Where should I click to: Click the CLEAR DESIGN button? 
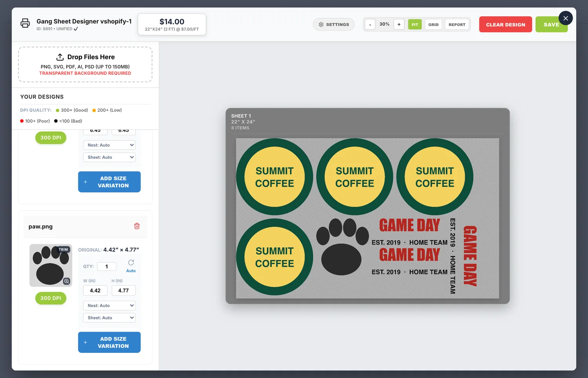(x=506, y=24)
